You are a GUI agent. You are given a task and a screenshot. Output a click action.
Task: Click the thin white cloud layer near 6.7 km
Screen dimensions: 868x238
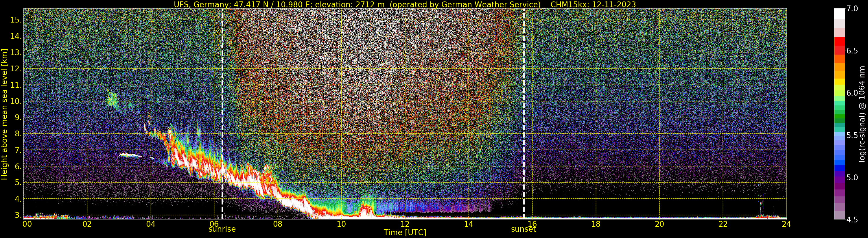point(130,155)
